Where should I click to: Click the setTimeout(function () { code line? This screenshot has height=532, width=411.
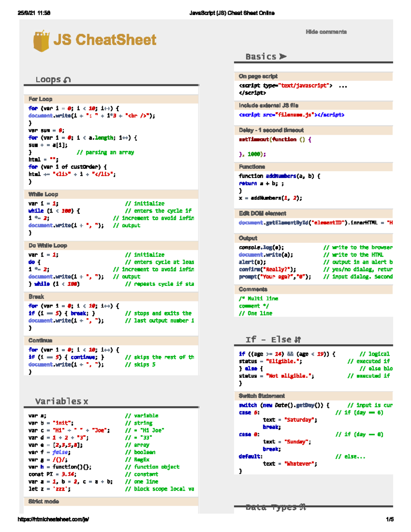click(x=275, y=139)
